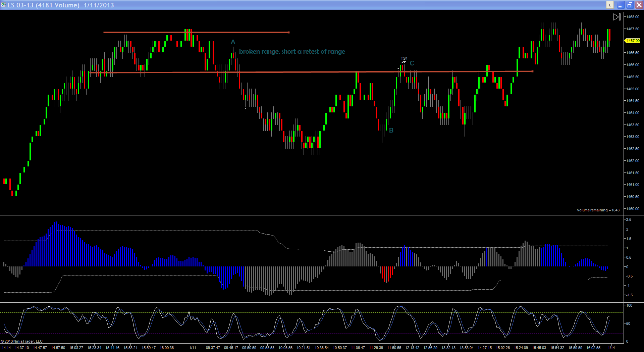The width and height of the screenshot is (644, 352).
Task: Click the 'Volume remaining = 1643' readout
Action: pyautogui.click(x=598, y=210)
